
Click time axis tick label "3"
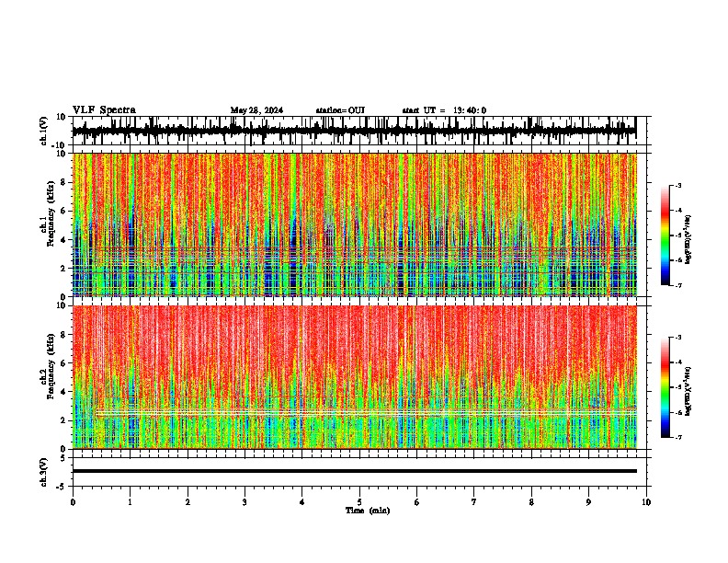click(x=245, y=502)
